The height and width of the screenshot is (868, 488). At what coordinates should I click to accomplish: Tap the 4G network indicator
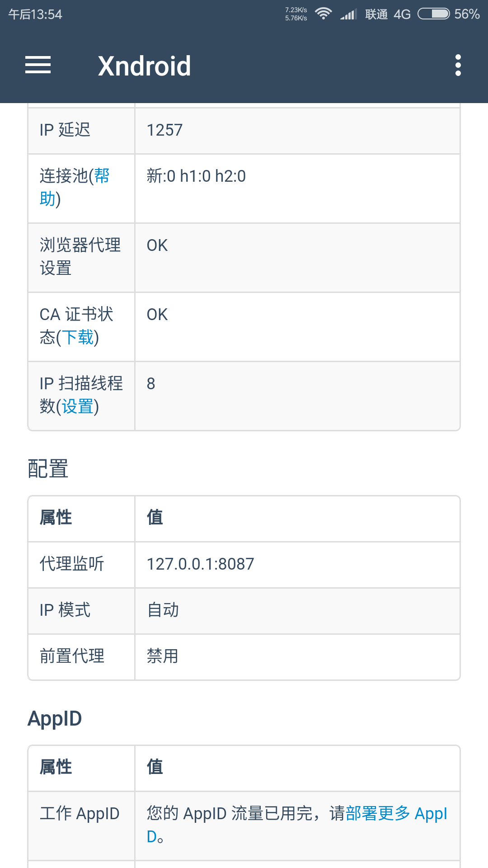pyautogui.click(x=402, y=14)
